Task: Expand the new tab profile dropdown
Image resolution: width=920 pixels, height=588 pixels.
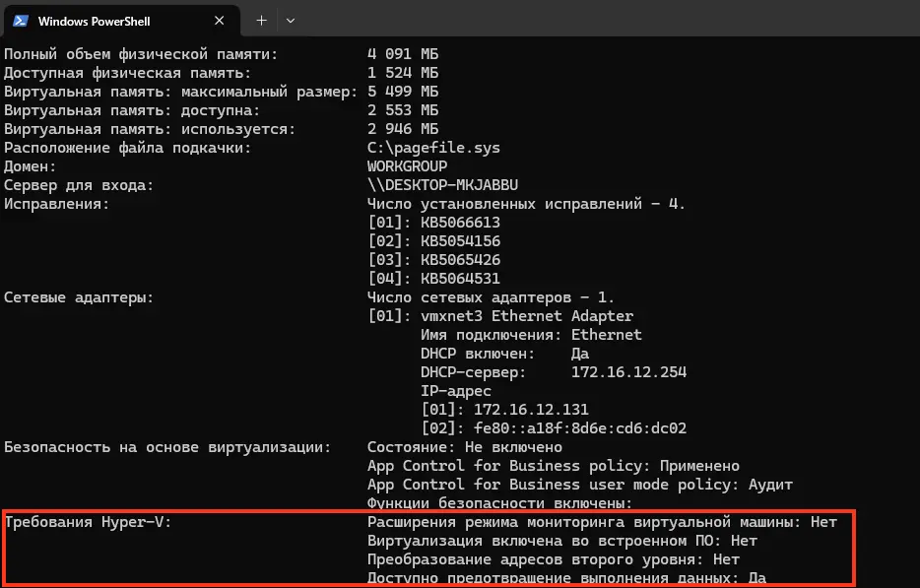Action: pos(291,21)
